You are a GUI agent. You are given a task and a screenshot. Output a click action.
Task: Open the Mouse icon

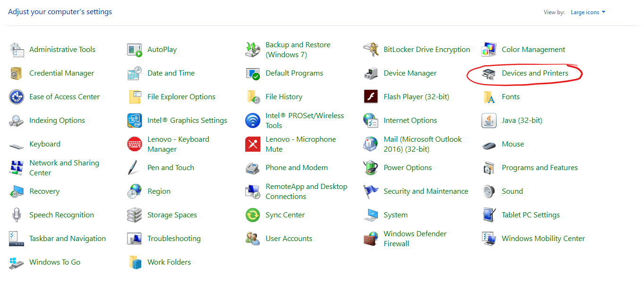[489, 144]
